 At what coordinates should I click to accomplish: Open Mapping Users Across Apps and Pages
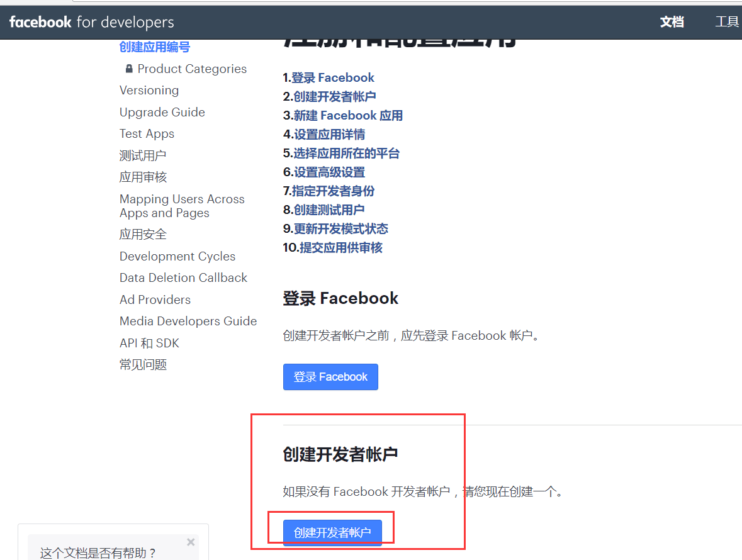pyautogui.click(x=182, y=206)
